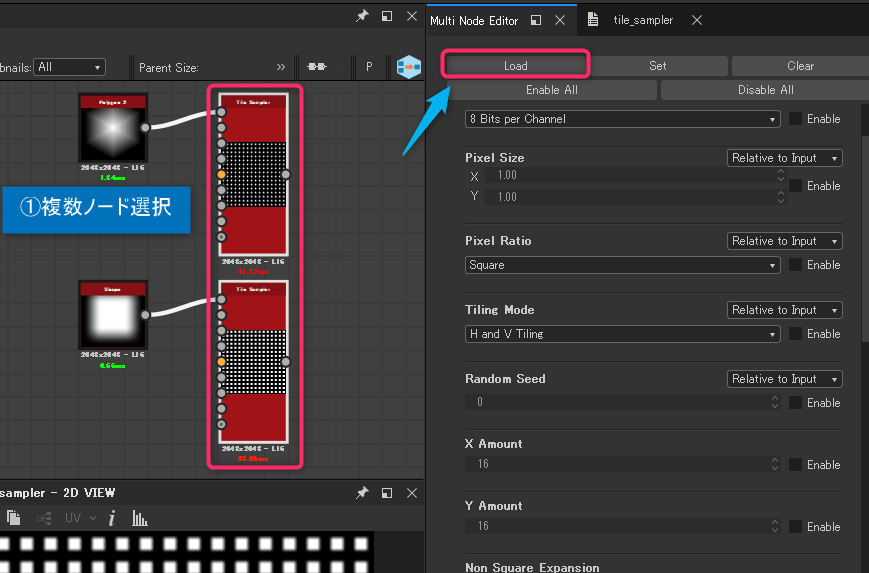Enable checkbox for Bits per Channel

pyautogui.click(x=795, y=119)
